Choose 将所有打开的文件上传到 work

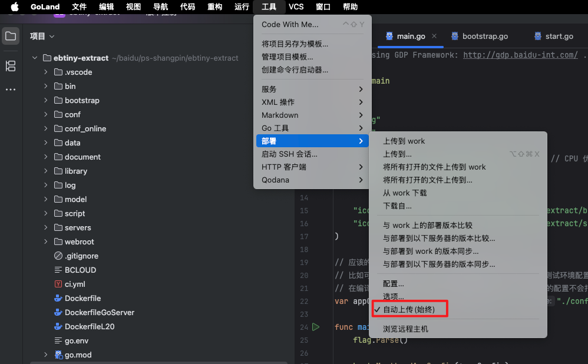point(458,167)
